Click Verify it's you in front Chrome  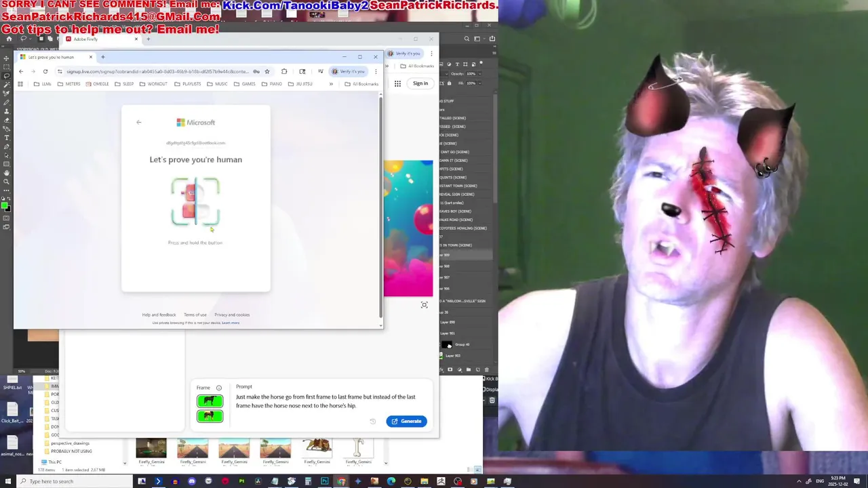click(349, 71)
